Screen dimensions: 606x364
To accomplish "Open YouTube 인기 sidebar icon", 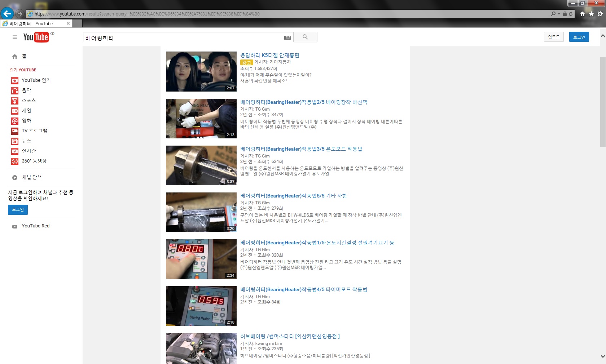I will tap(15, 80).
